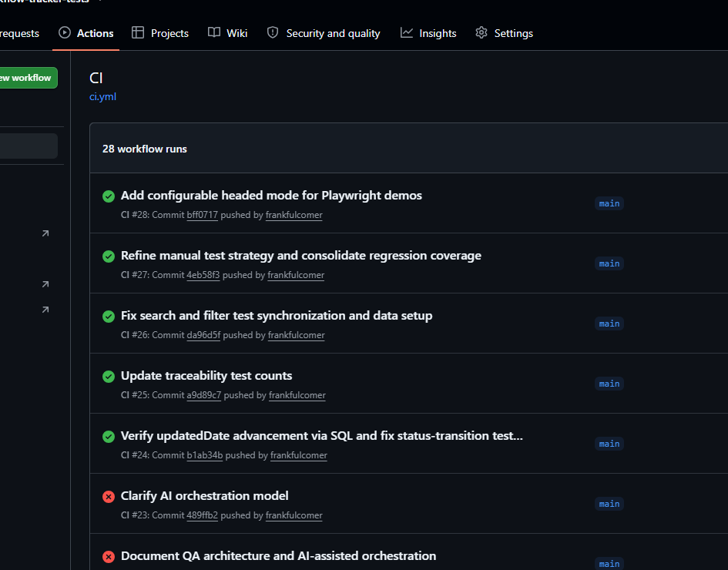
Task: Click the middle sidebar external link arrow
Action: pos(45,284)
